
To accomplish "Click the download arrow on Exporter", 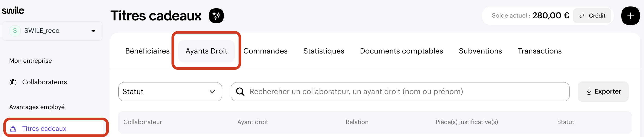I will (589, 92).
